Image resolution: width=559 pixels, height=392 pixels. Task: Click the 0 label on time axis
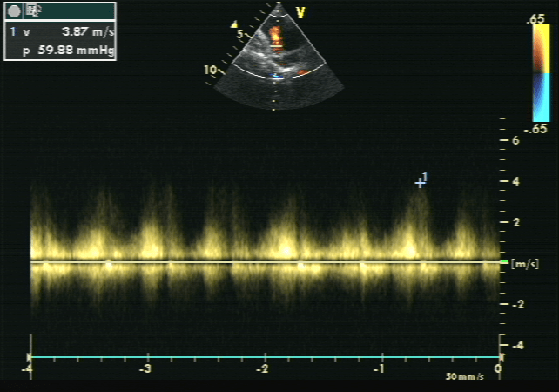[498, 368]
